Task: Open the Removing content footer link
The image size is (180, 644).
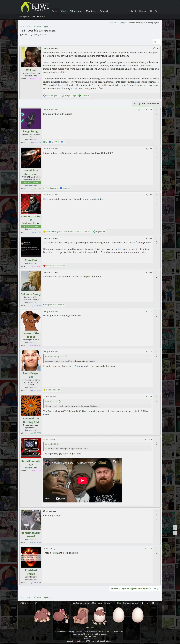Action: click(x=131, y=603)
